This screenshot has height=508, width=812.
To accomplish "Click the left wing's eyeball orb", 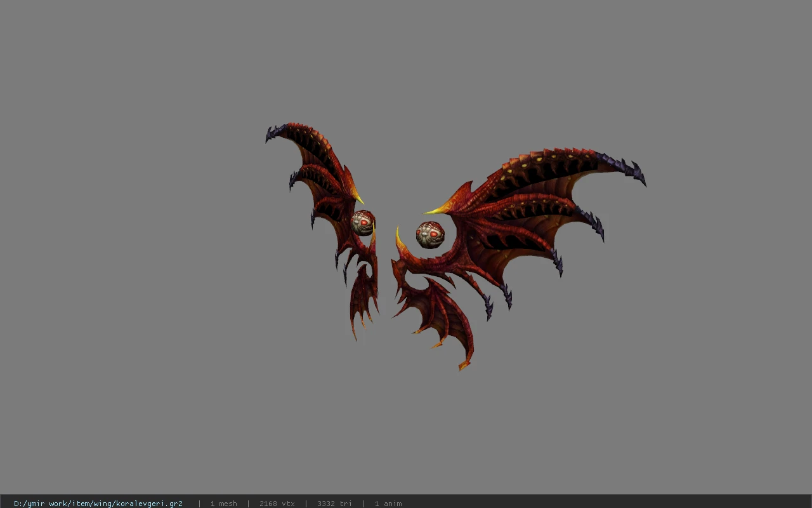I will tap(363, 224).
